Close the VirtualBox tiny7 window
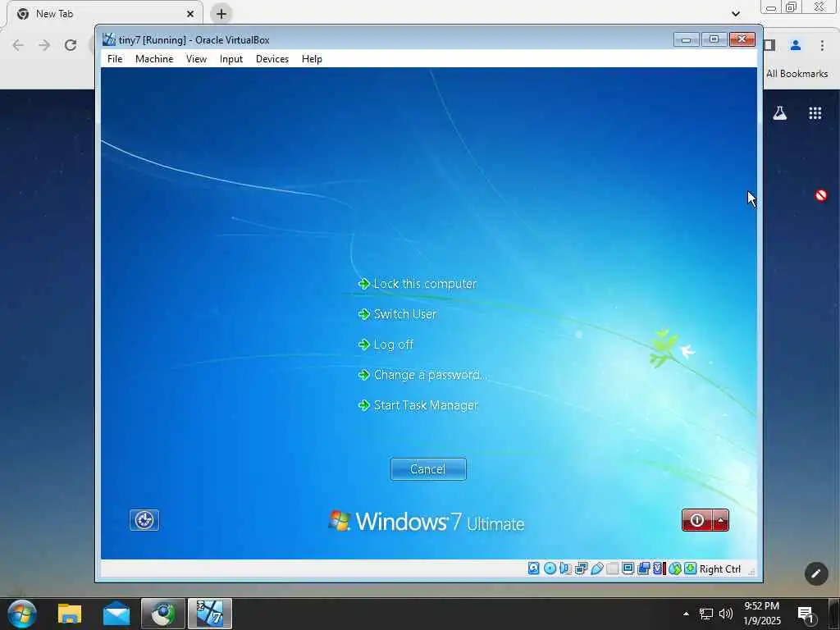The height and width of the screenshot is (630, 840). point(742,39)
